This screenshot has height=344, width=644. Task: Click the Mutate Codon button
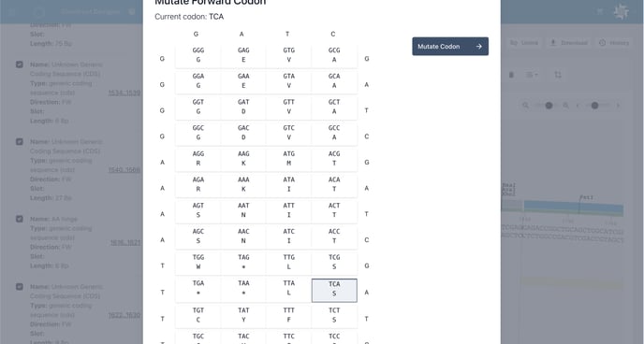pyautogui.click(x=450, y=47)
